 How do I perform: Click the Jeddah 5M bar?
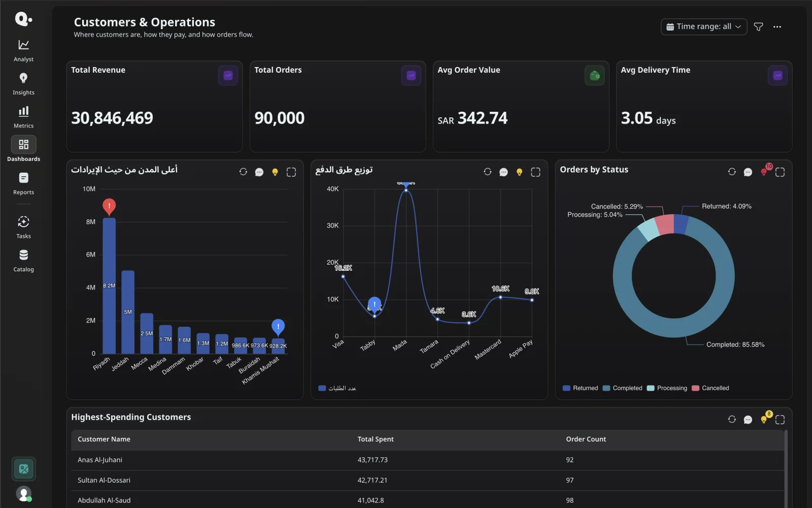pos(128,312)
